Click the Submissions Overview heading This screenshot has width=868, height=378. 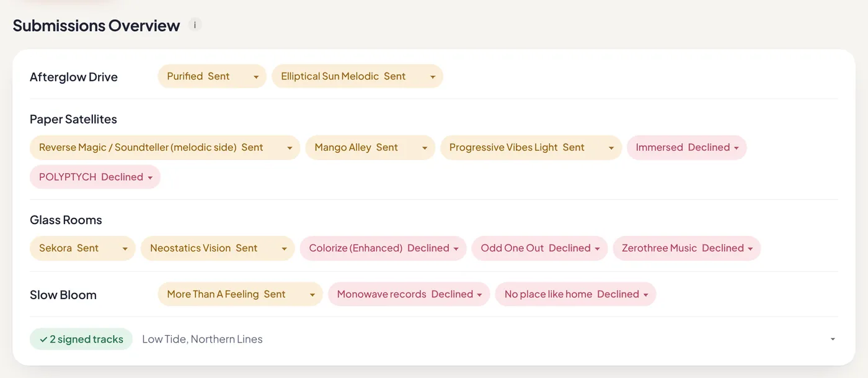click(x=96, y=25)
